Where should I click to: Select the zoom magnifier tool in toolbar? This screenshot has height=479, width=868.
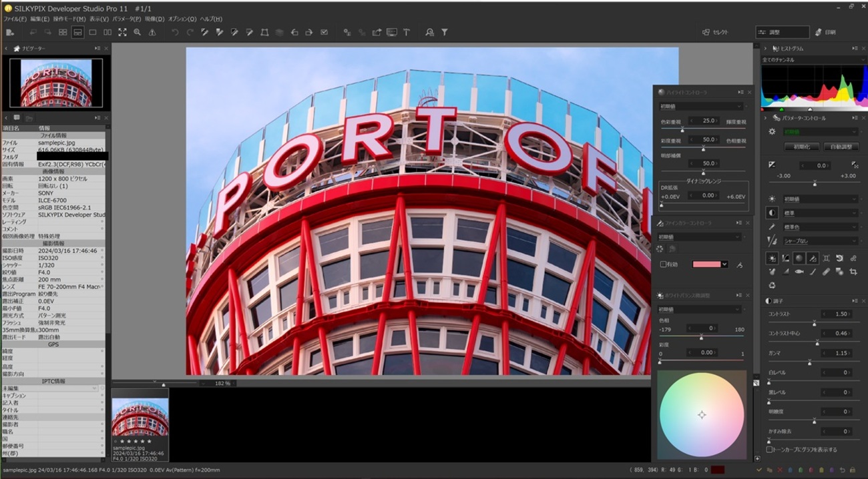pos(137,32)
